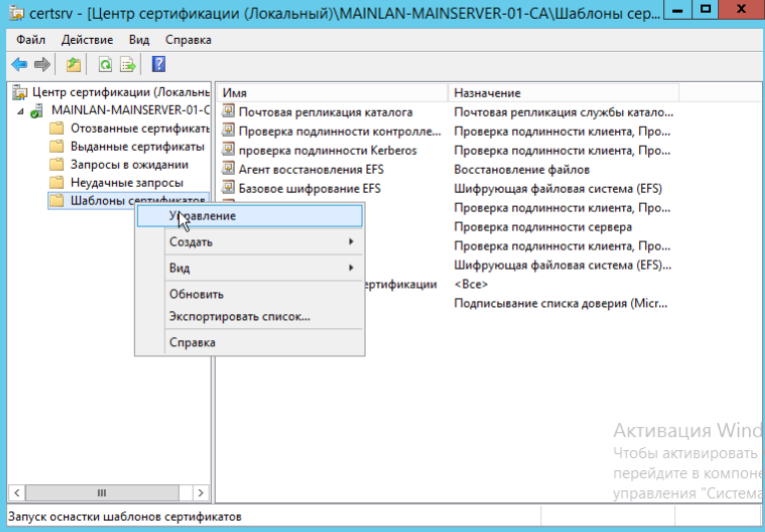Viewport: 765px width, 532px height.
Task: Collapse the MAINLAN-MAINSERVER-01-CA tree node
Action: [x=21, y=111]
